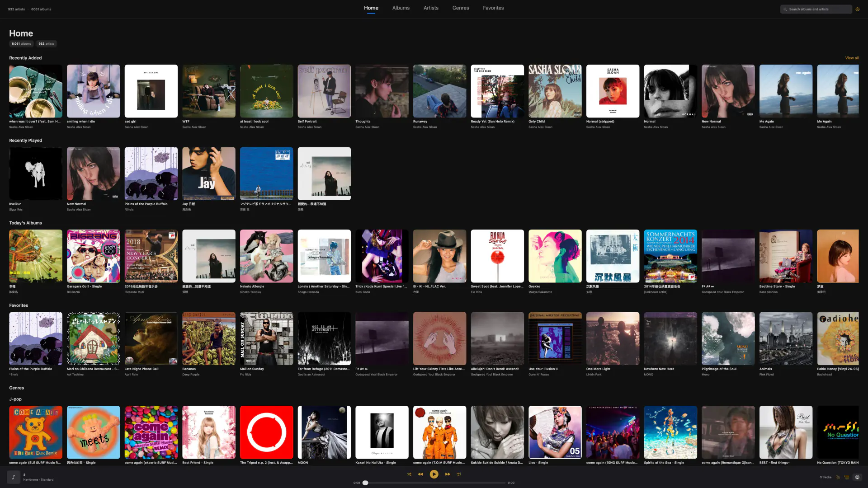Open the Favorites tab
The height and width of the screenshot is (488, 868).
tap(493, 8)
